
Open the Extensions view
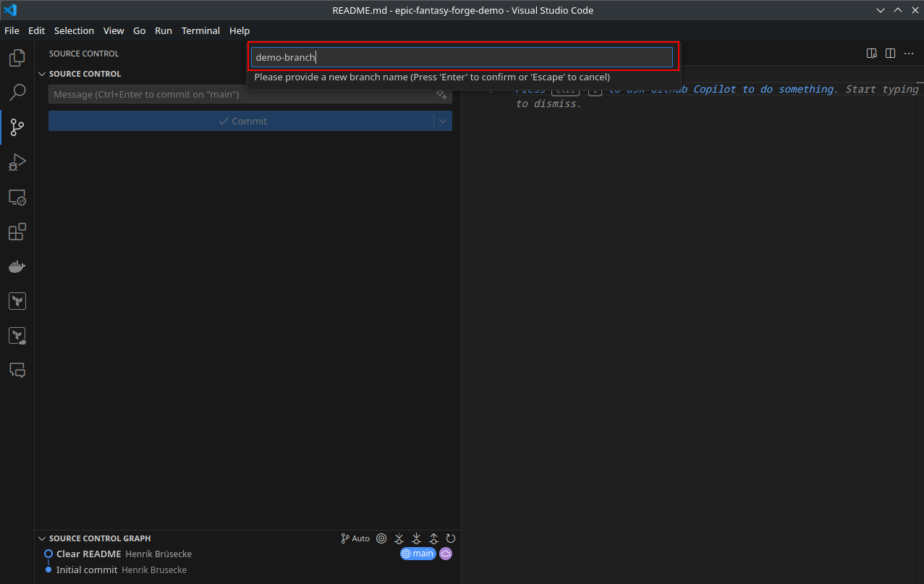click(x=17, y=232)
